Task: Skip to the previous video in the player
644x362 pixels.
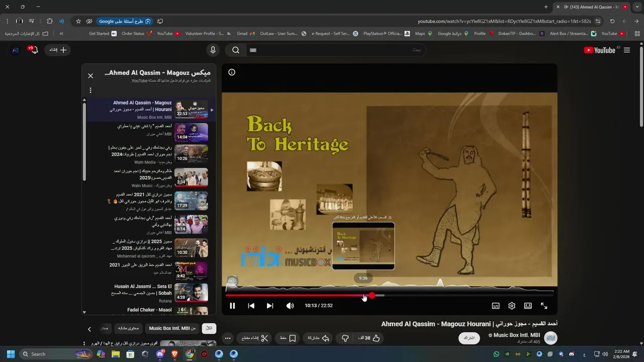Action: (251, 306)
